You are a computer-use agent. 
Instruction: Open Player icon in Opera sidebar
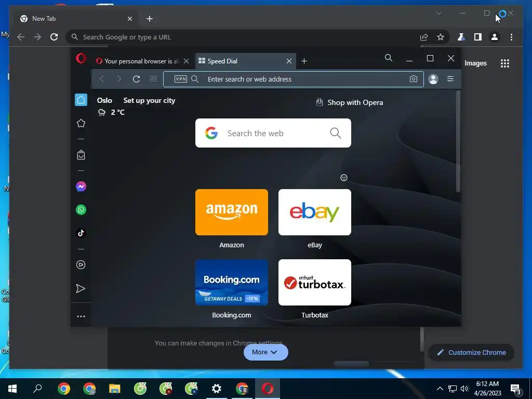point(81,264)
